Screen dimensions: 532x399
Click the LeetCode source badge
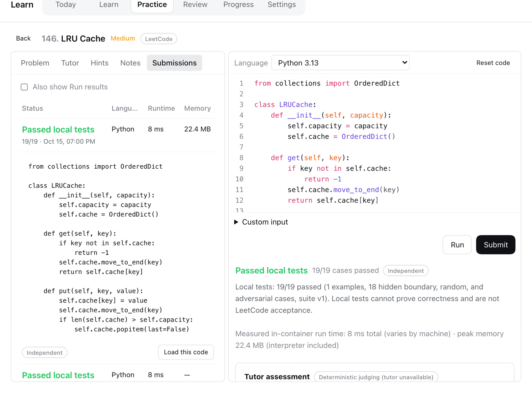click(159, 39)
